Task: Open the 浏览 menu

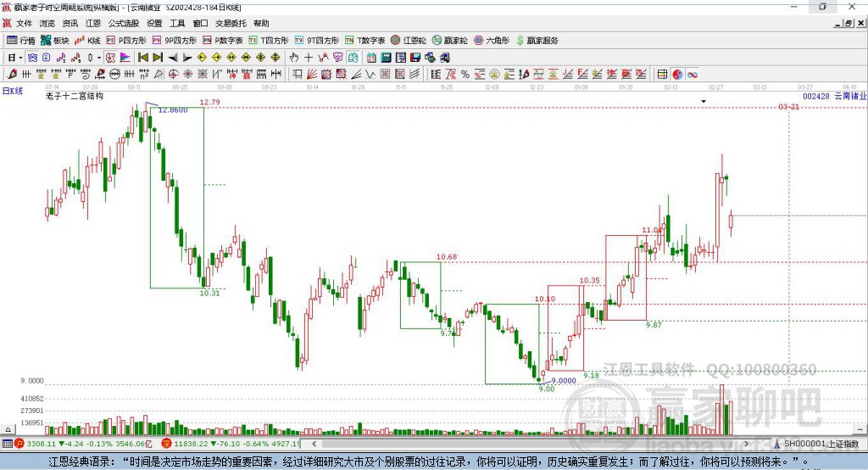Action: pos(47,23)
